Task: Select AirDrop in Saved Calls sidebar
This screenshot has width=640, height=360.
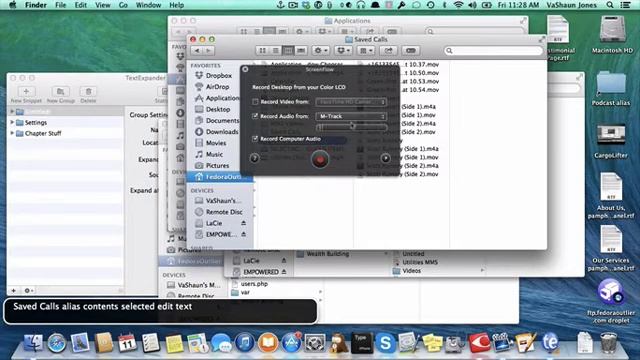Action: 217,87
